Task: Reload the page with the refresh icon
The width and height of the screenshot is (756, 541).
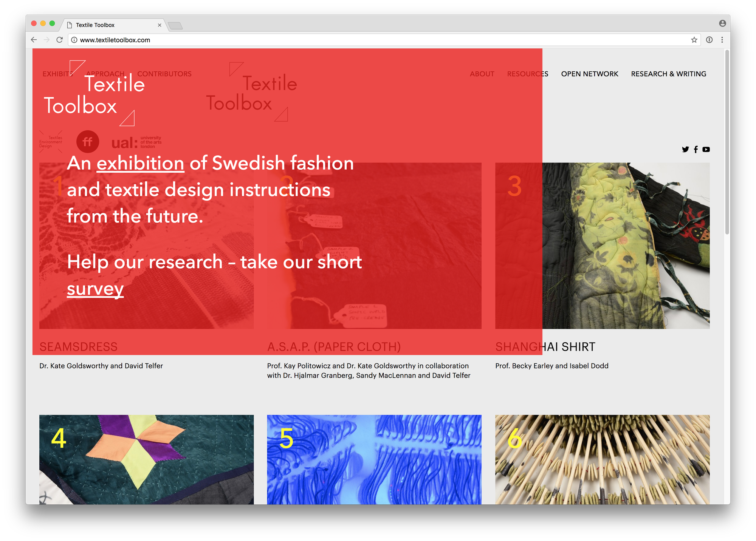Action: (x=59, y=40)
